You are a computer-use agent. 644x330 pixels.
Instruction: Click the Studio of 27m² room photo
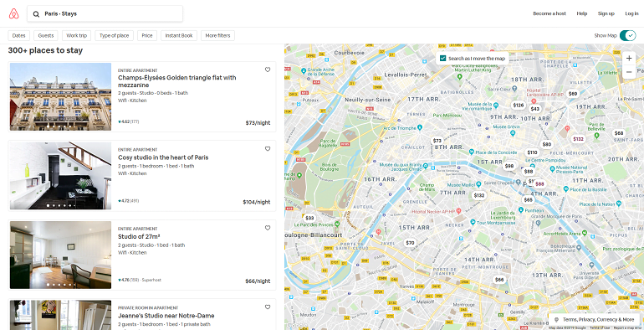(60, 255)
